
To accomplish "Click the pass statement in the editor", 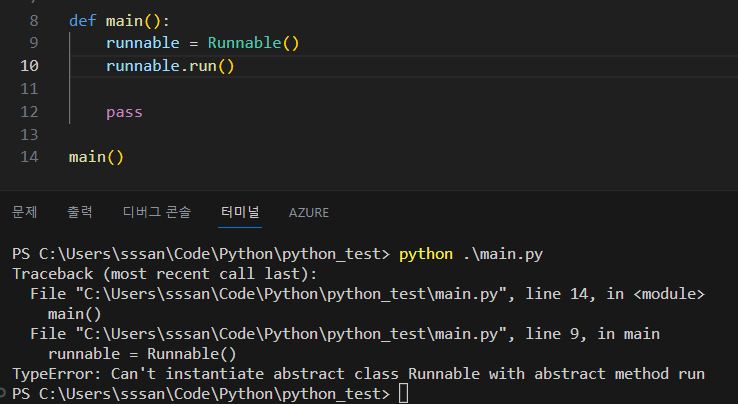I will tap(124, 112).
